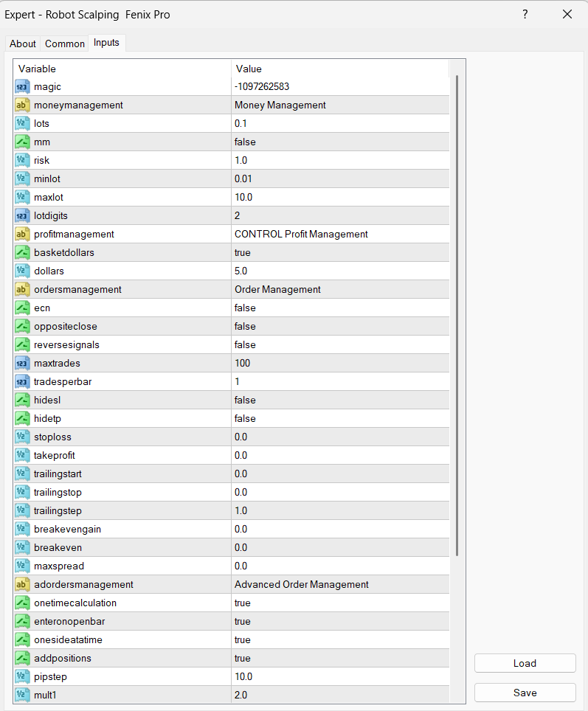Image resolution: width=588 pixels, height=711 pixels.
Task: Click the icon beside maxlot
Action: [22, 197]
